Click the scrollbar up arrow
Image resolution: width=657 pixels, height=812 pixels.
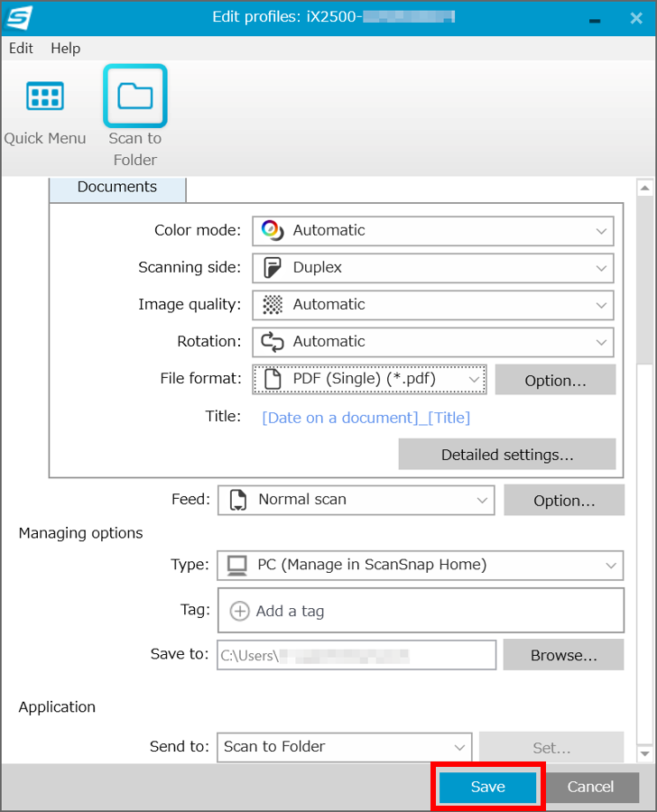pos(644,188)
